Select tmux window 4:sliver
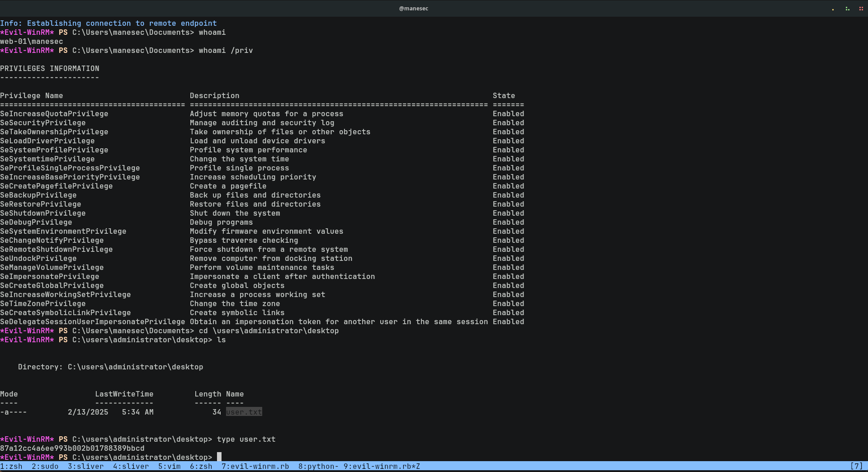 131,466
